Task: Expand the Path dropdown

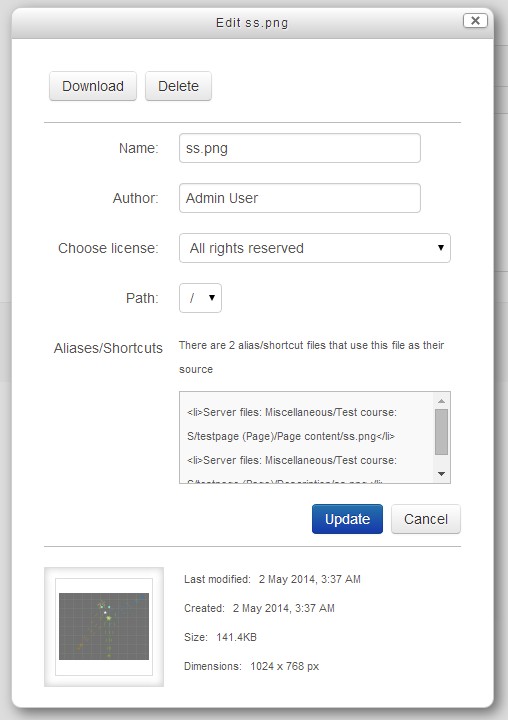Action: (x=200, y=298)
